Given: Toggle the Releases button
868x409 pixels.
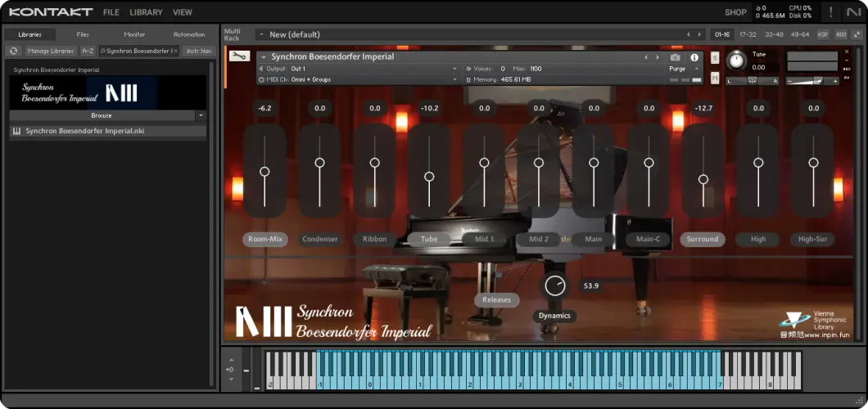Looking at the screenshot, I should (x=496, y=299).
